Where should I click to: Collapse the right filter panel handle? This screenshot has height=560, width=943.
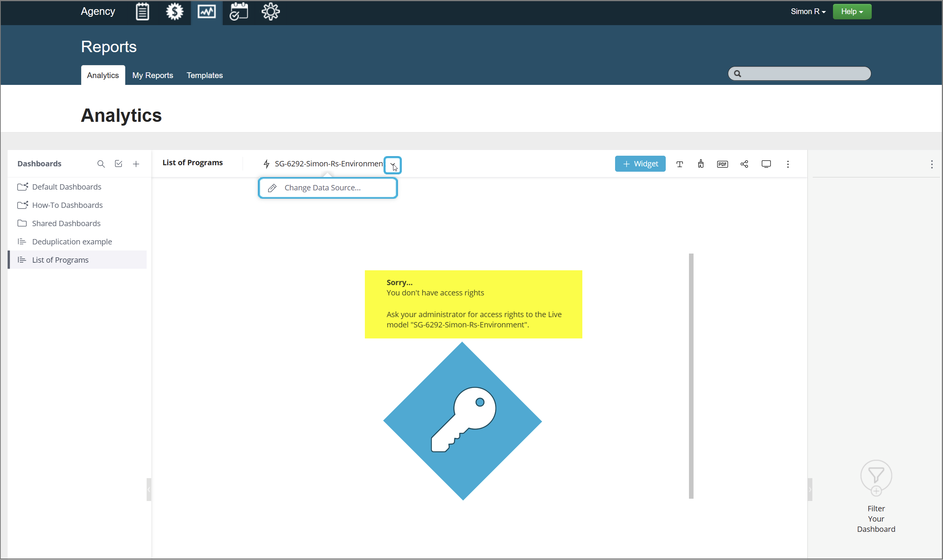click(810, 490)
